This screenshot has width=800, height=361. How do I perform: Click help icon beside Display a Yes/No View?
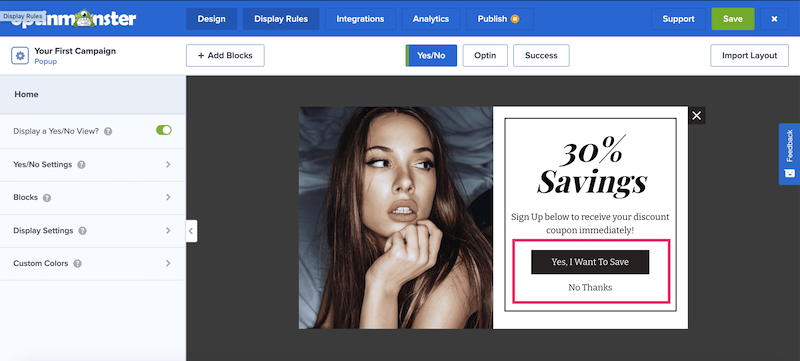108,132
